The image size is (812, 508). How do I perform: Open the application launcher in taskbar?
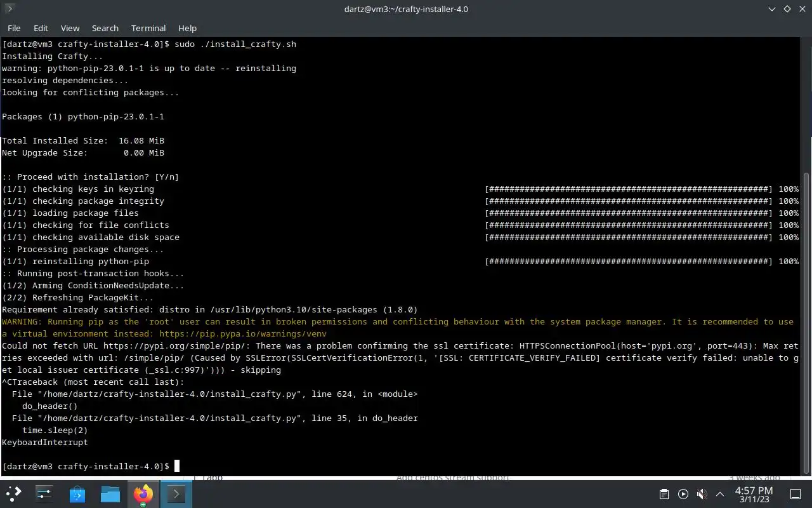click(x=14, y=493)
